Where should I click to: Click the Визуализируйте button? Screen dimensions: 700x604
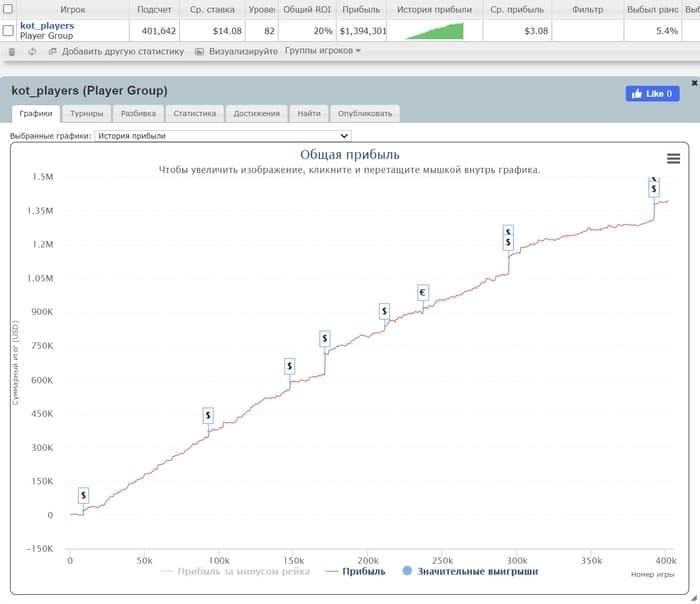243,51
